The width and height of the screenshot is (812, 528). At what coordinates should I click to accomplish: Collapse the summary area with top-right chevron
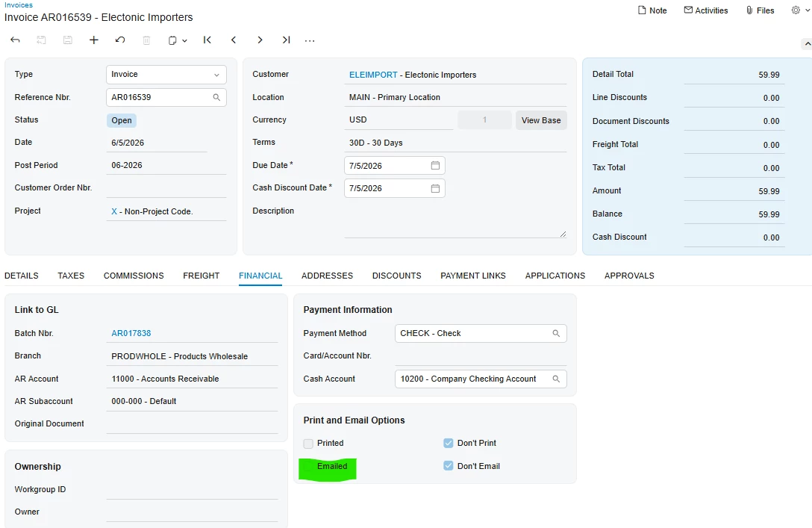[x=807, y=44]
